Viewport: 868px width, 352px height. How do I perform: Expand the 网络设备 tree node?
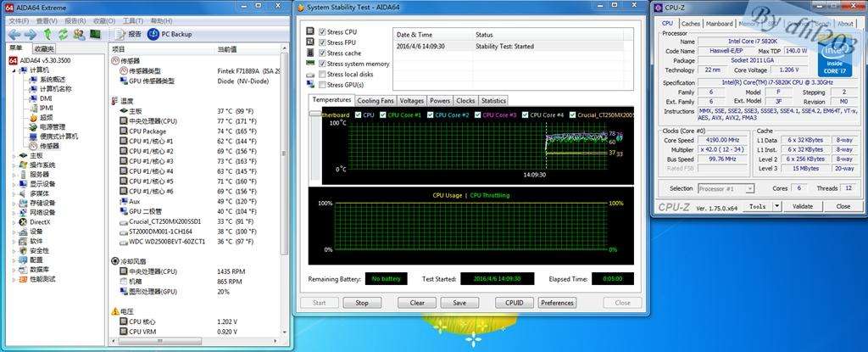pyautogui.click(x=14, y=213)
